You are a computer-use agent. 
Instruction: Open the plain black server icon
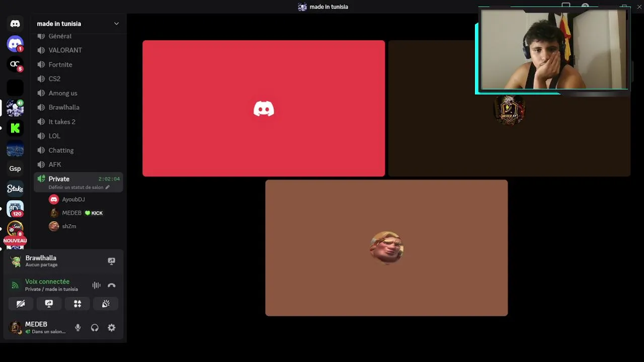tap(15, 87)
